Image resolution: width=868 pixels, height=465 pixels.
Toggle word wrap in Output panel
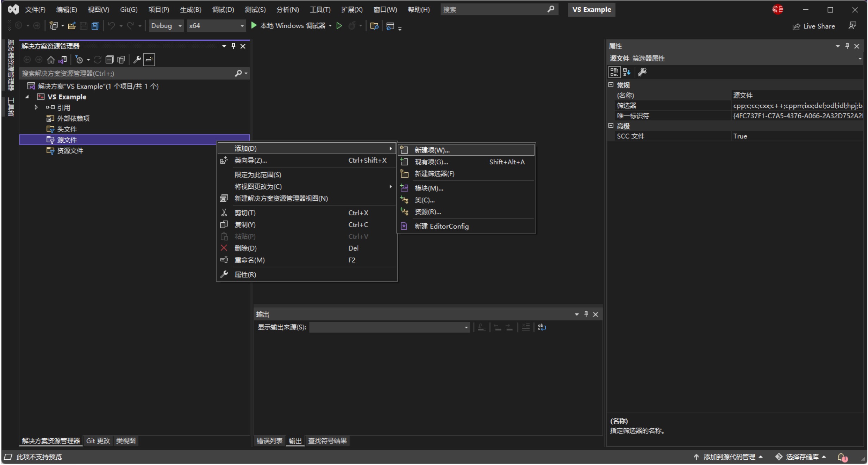click(542, 327)
